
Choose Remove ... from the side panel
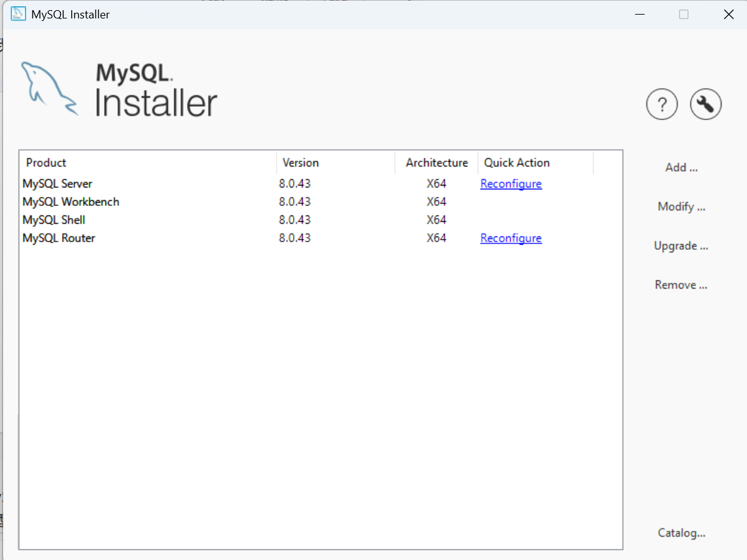pyautogui.click(x=682, y=285)
